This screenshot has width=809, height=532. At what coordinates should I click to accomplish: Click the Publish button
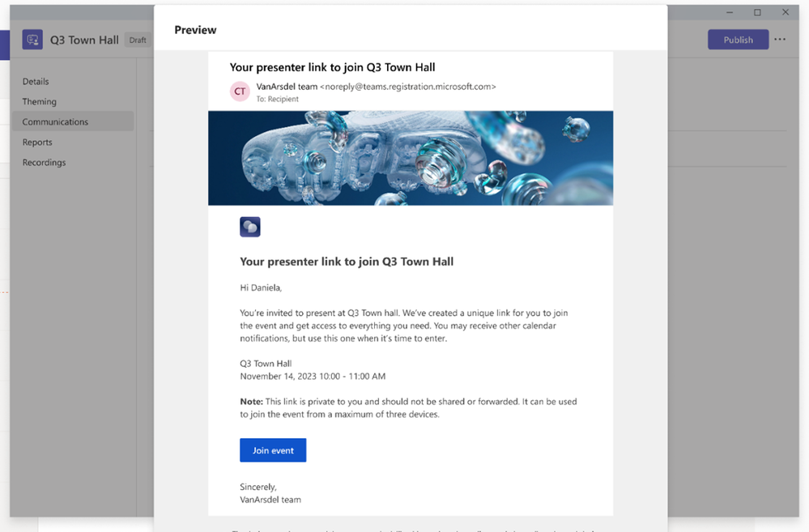pyautogui.click(x=738, y=40)
